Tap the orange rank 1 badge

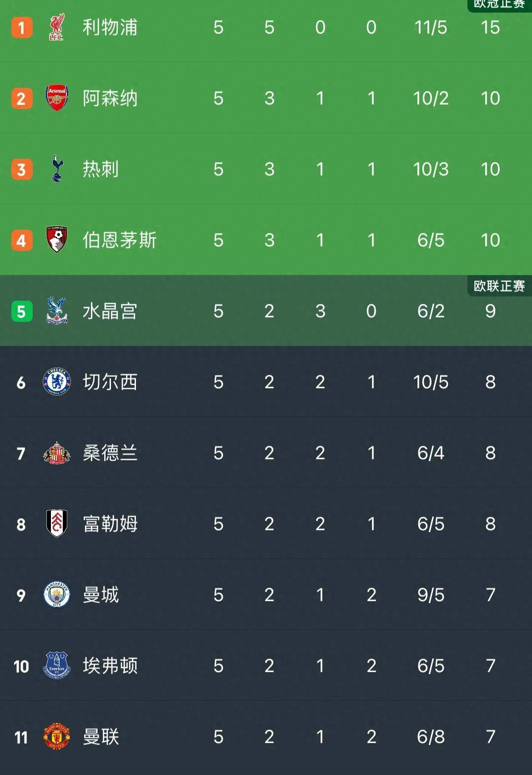pyautogui.click(x=21, y=28)
